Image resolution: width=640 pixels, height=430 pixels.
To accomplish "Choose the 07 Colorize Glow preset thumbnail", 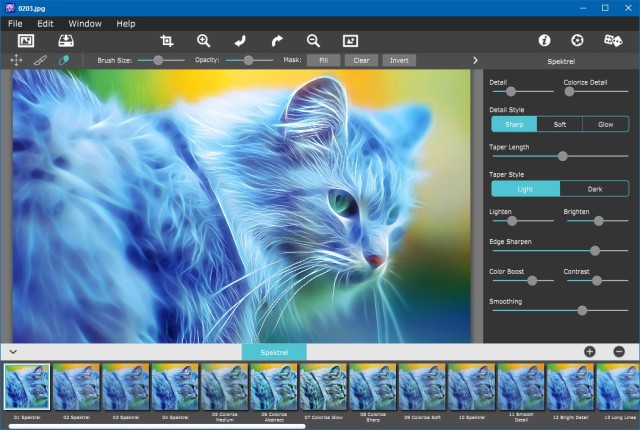I will click(x=323, y=386).
